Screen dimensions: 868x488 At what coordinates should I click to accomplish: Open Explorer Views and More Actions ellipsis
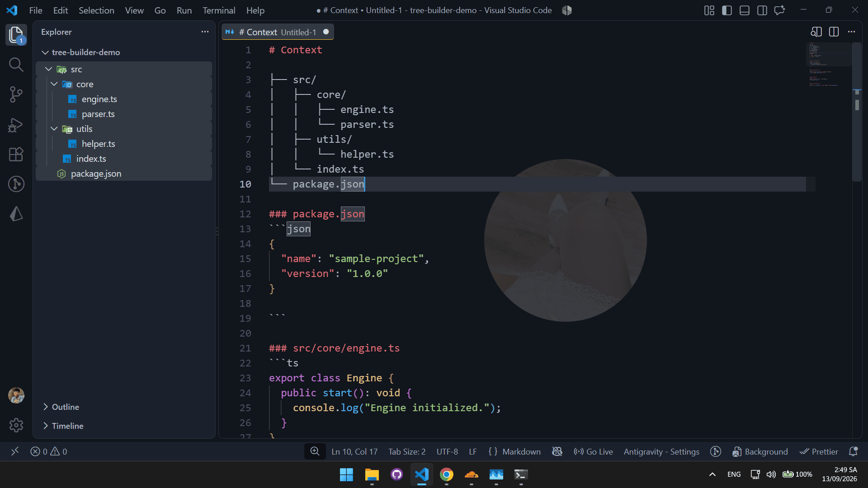coord(205,32)
